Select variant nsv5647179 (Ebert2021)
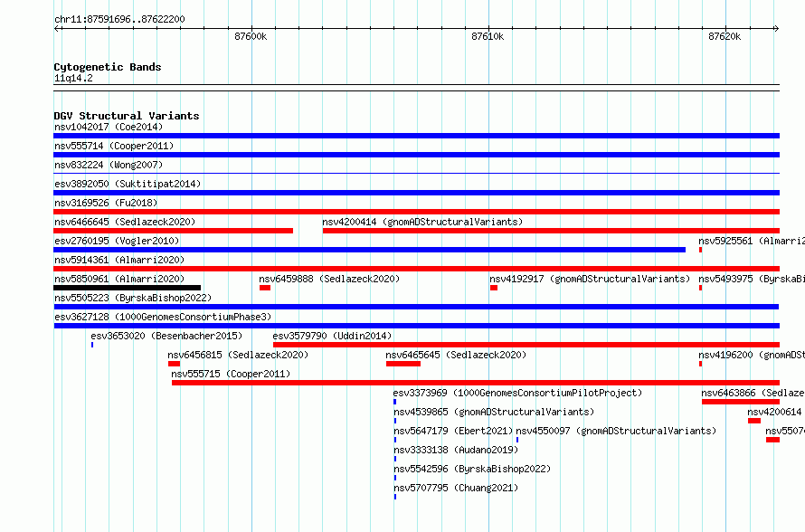Image resolution: width=805 pixels, height=532 pixels. tap(394, 440)
